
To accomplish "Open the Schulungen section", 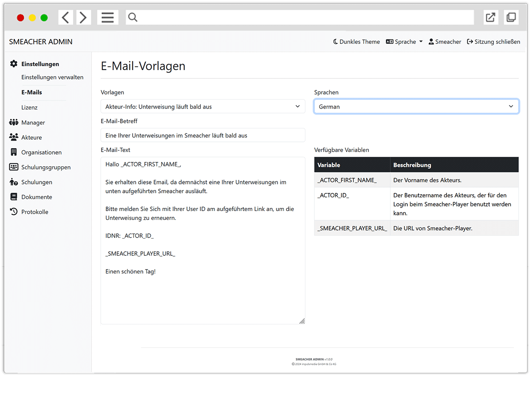I will [36, 182].
